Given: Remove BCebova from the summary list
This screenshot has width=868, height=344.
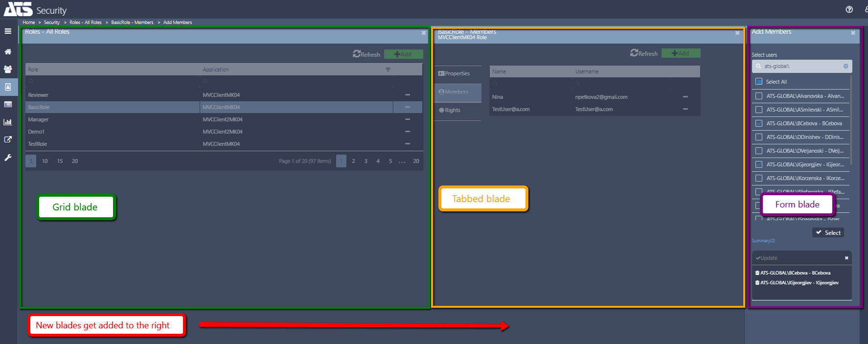Looking at the screenshot, I should (x=757, y=273).
